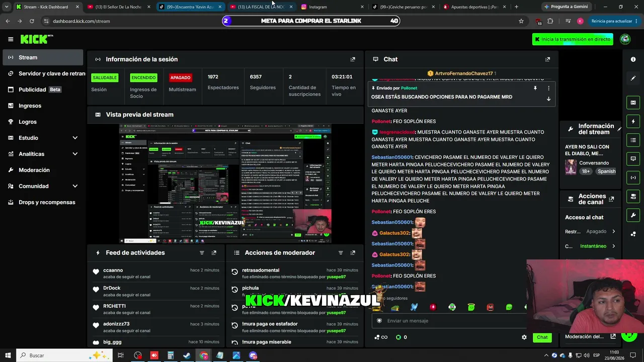This screenshot has height=362, width=644.
Task: Pick the angry red face emote in the emote bar
Action: [490, 307]
